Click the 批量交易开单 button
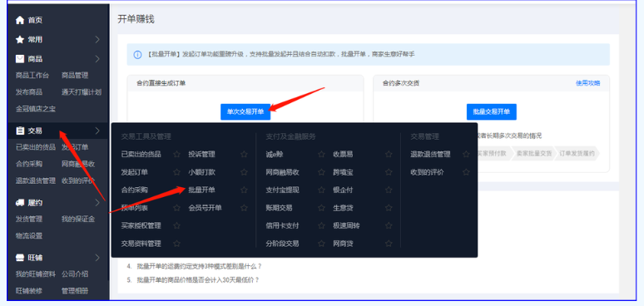The height and width of the screenshot is (306, 644). click(x=492, y=111)
